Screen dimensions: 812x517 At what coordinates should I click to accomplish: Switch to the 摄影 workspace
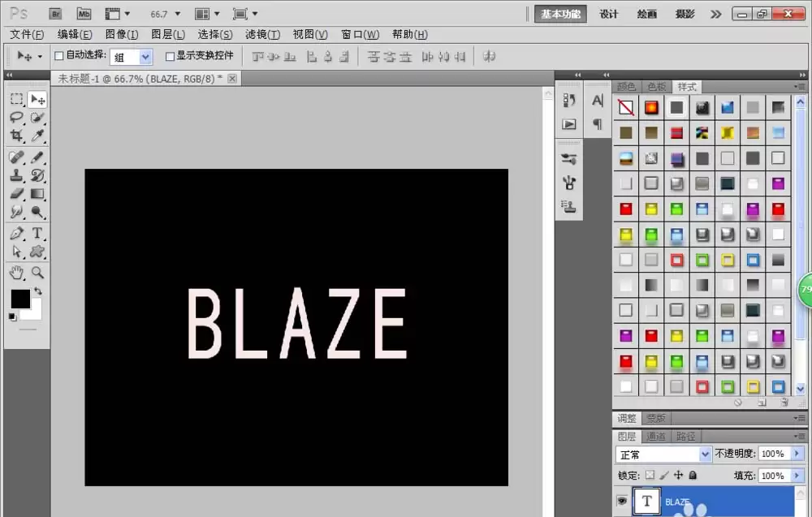(685, 14)
